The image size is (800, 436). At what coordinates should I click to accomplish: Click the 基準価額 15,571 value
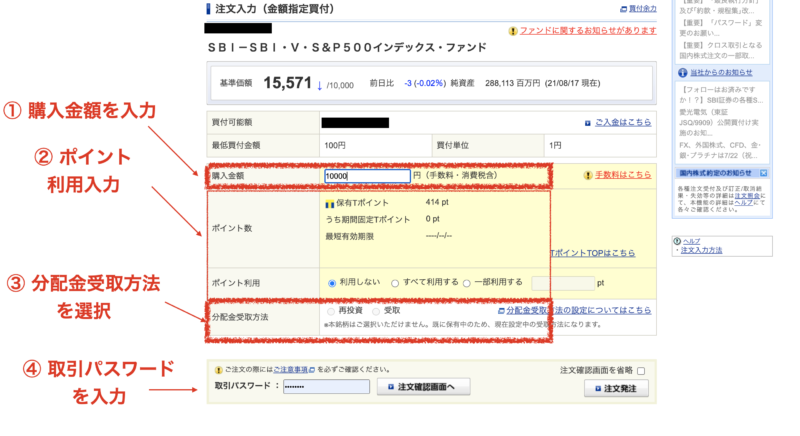click(287, 83)
